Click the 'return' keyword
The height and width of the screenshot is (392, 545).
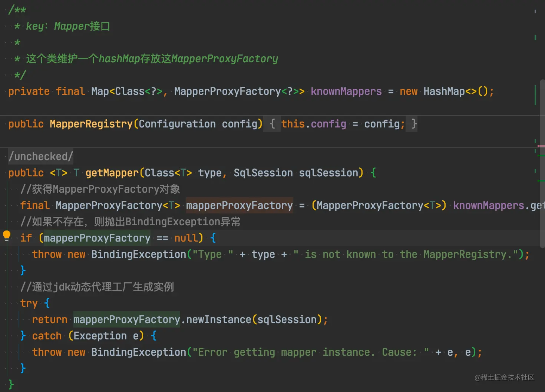[x=50, y=319]
